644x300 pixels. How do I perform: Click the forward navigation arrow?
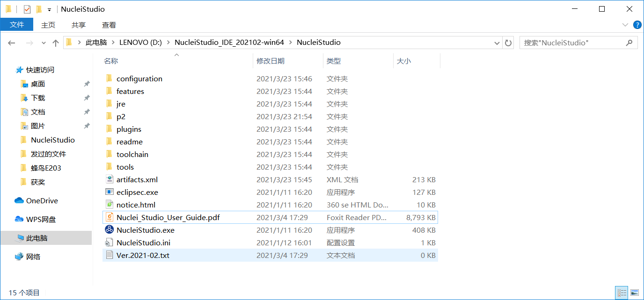pyautogui.click(x=29, y=43)
